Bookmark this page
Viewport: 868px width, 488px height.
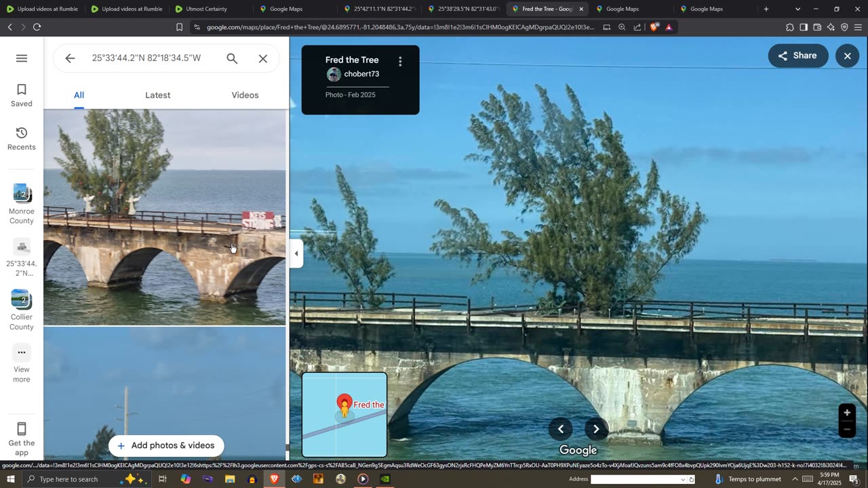tap(179, 27)
